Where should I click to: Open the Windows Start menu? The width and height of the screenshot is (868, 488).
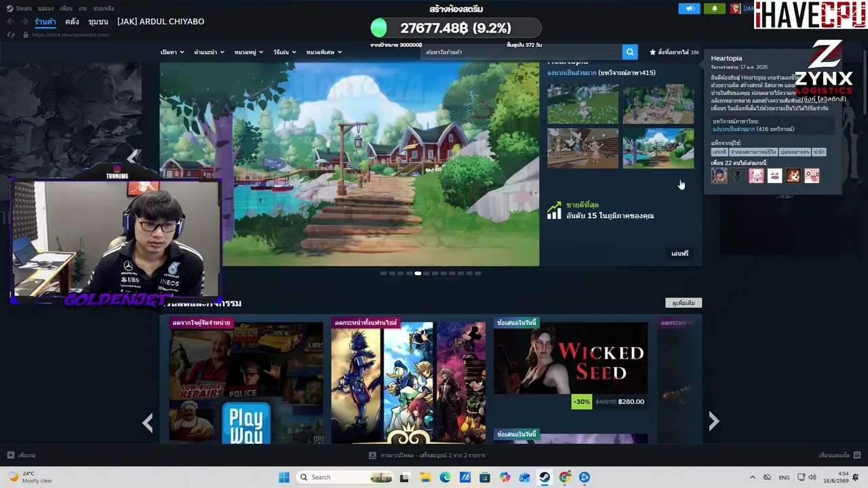pos(284,477)
